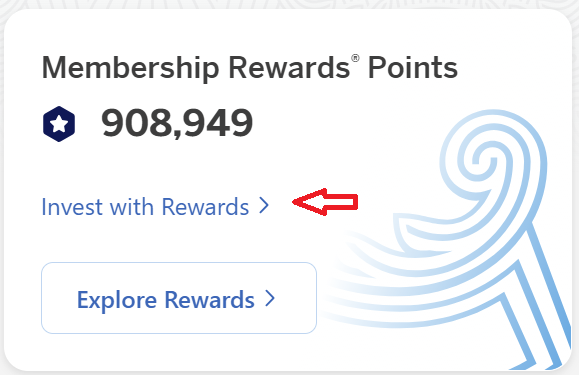Viewport: 579px width, 375px height.
Task: Click the chevron inside Explore Rewards button
Action: click(270, 298)
